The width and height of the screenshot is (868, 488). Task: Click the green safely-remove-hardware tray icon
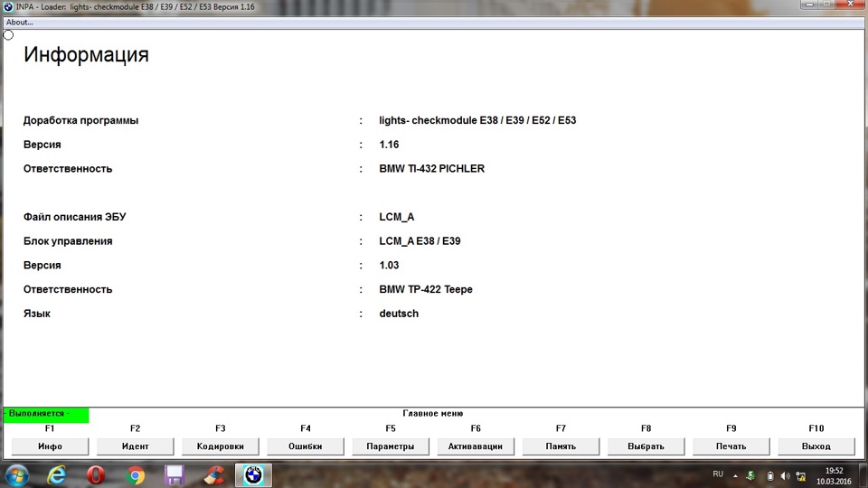pos(751,475)
